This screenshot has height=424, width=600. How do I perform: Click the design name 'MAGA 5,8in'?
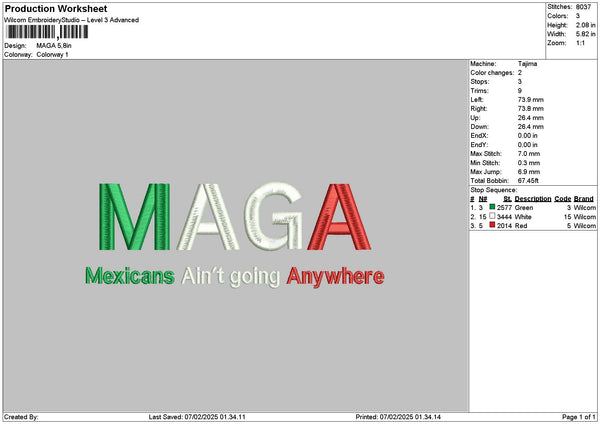(54, 46)
